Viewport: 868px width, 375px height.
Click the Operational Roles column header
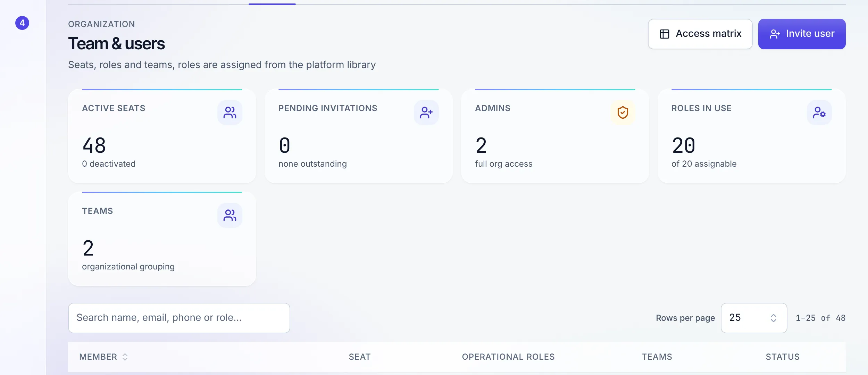pyautogui.click(x=508, y=357)
